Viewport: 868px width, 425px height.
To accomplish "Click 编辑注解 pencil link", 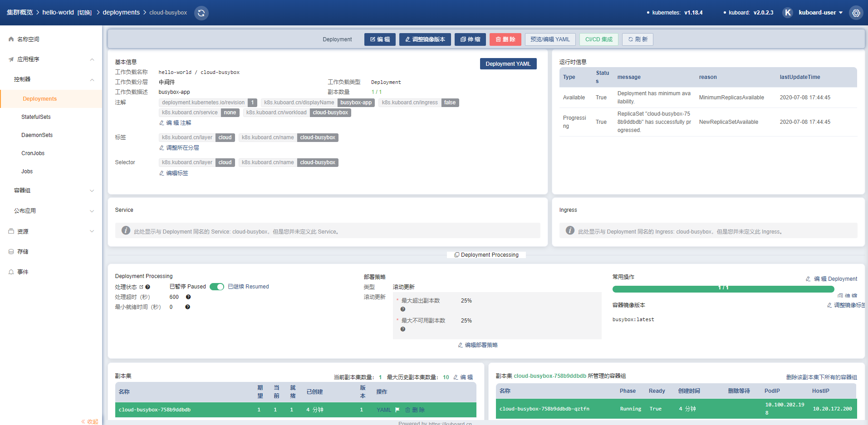I will pos(175,123).
